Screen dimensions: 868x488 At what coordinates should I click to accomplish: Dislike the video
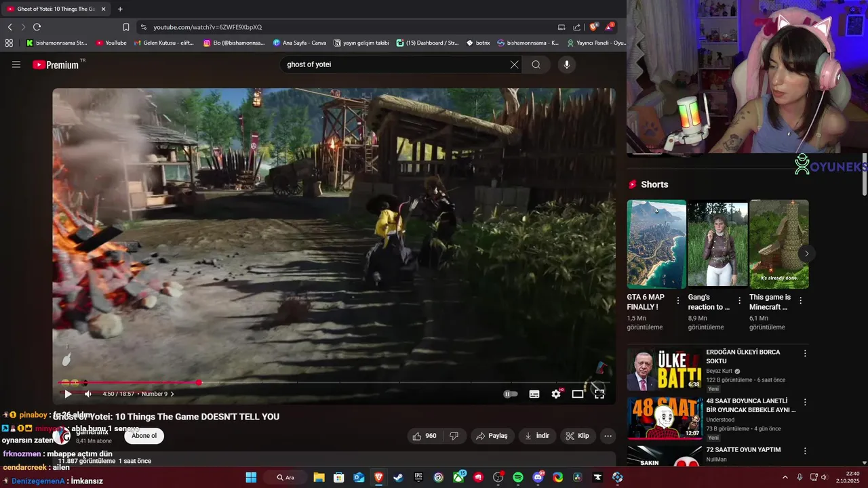(x=454, y=436)
